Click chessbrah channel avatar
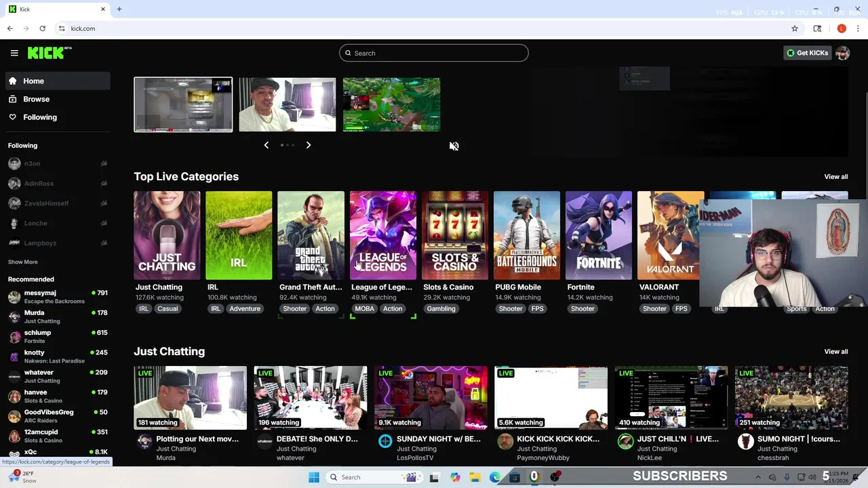The width and height of the screenshot is (868, 488). 746,442
